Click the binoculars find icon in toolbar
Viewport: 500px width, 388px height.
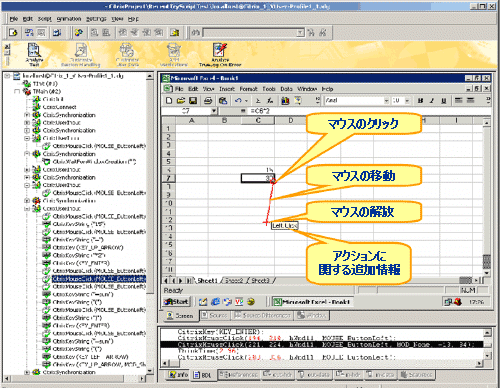click(196, 33)
